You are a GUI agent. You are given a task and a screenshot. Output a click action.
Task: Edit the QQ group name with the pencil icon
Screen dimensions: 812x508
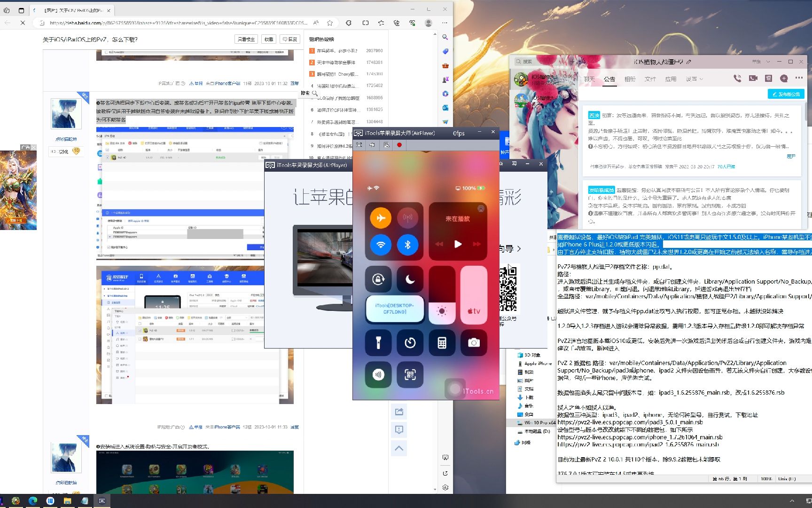tap(688, 62)
